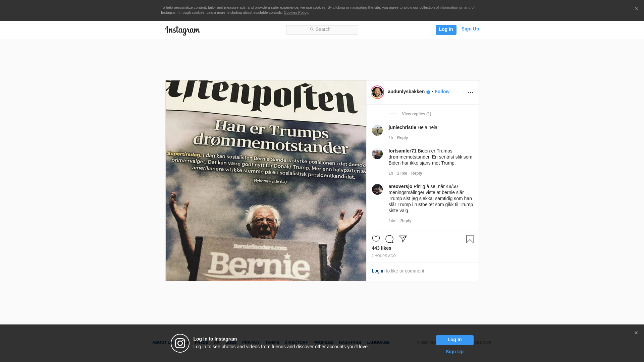This screenshot has height=362, width=644.
Task: Reply to areoversjo's comment
Action: 406,221
